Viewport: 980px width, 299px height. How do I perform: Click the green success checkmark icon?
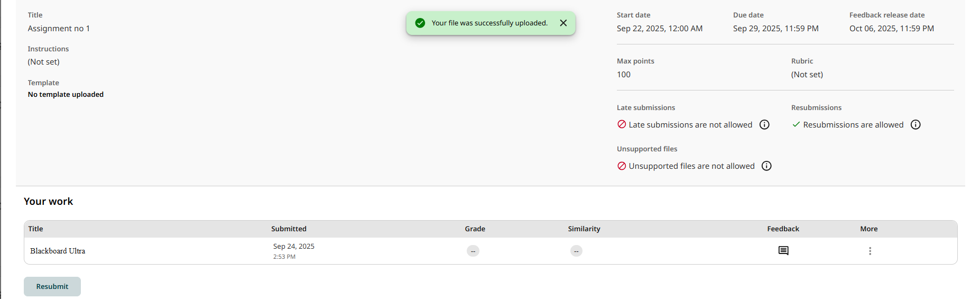point(420,23)
